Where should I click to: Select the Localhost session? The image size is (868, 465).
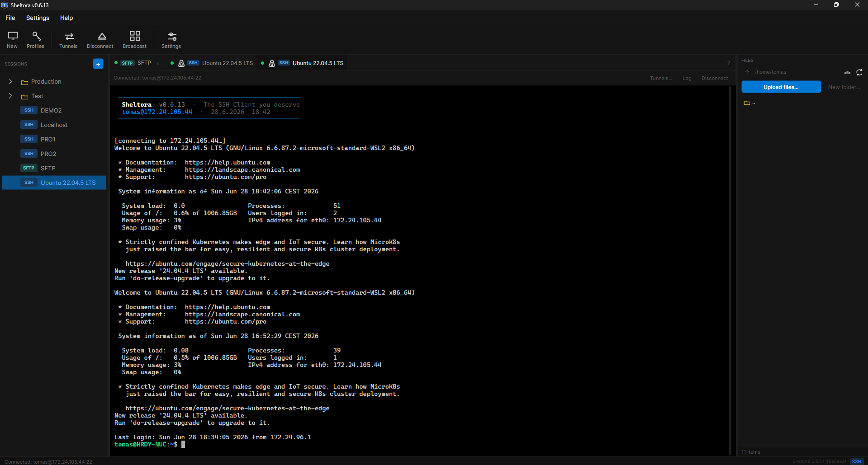click(x=54, y=125)
